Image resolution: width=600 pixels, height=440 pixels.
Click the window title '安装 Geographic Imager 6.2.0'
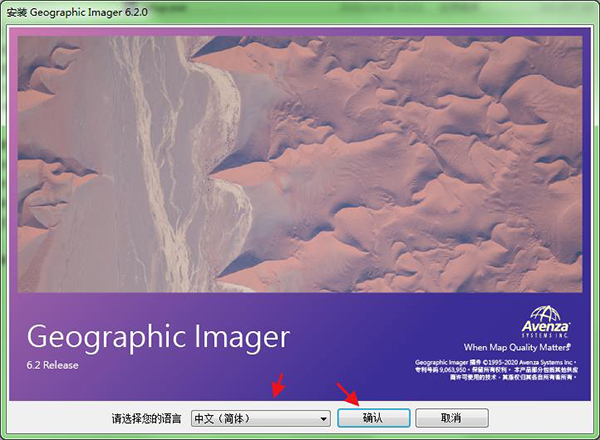[77, 12]
